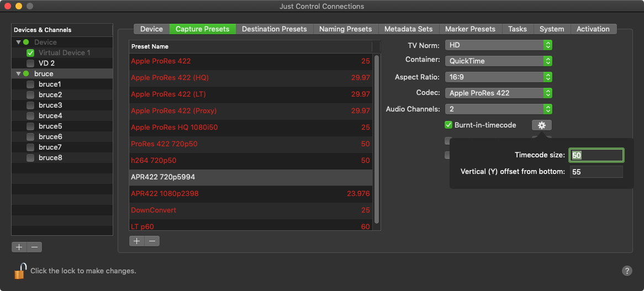Viewport: 644px width, 291px height.
Task: Select the Virtual Device 1 label
Action: 64,52
